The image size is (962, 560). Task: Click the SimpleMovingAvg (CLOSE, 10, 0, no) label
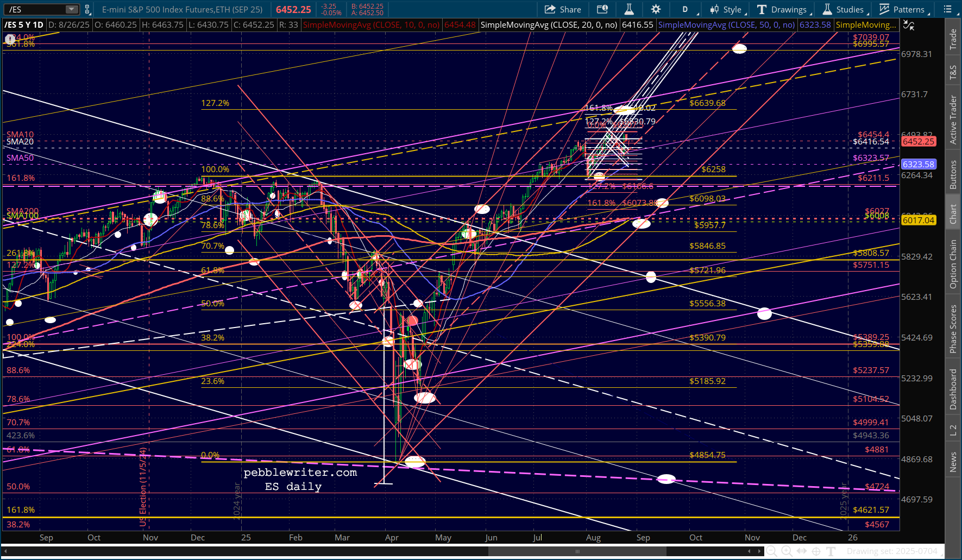pyautogui.click(x=372, y=25)
